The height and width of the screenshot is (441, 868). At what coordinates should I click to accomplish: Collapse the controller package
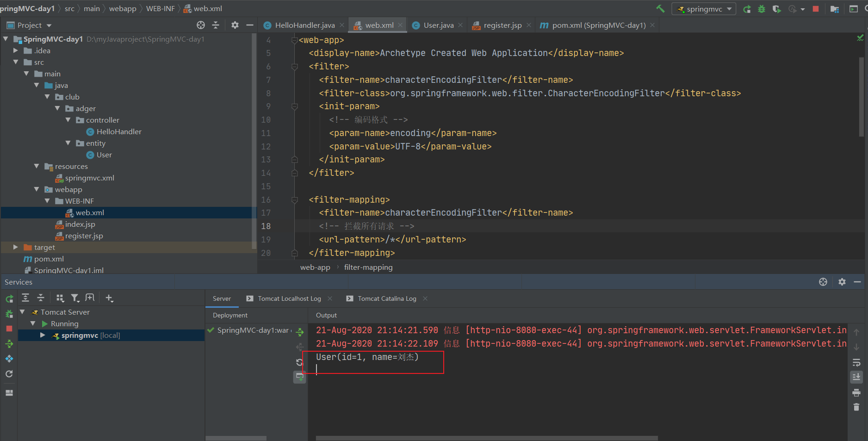click(x=68, y=120)
